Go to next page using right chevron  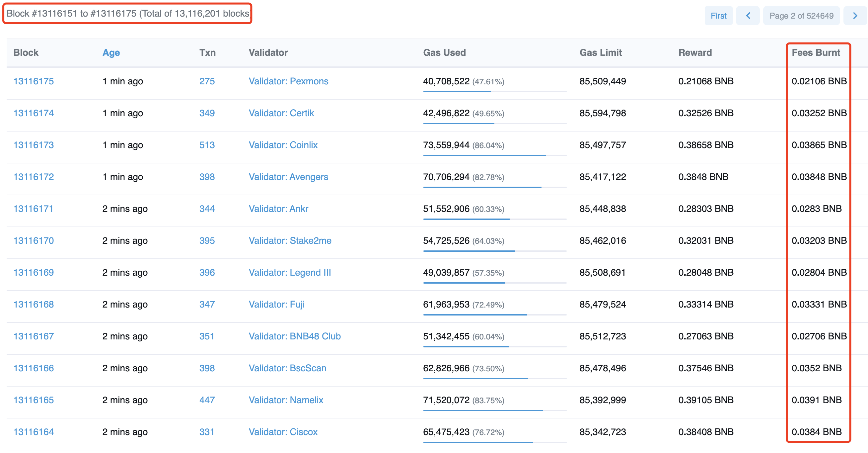(854, 16)
